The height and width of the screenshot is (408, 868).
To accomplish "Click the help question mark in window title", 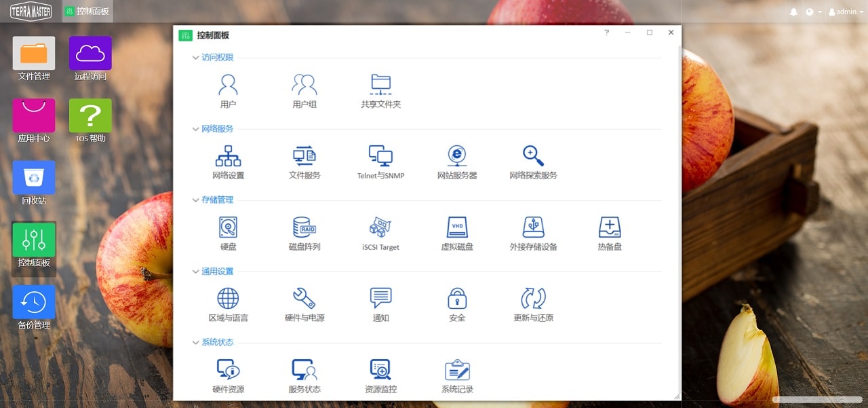I will 606,33.
